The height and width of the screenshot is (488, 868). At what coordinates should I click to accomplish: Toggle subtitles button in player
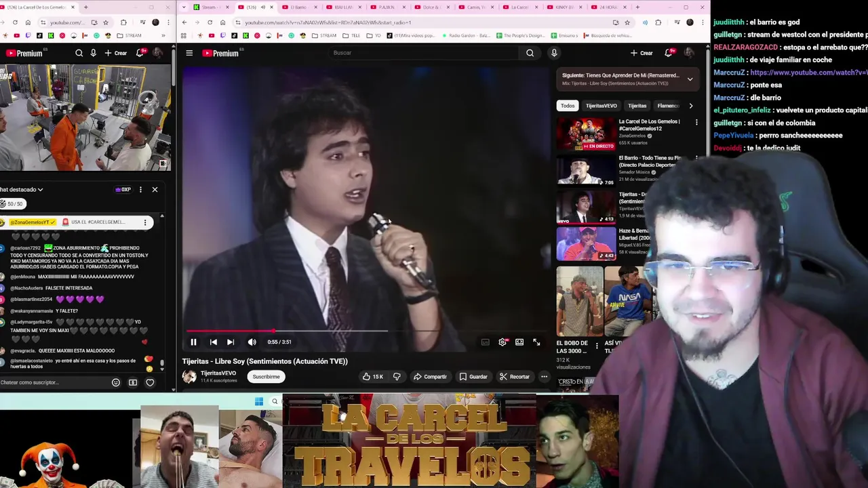click(x=486, y=342)
